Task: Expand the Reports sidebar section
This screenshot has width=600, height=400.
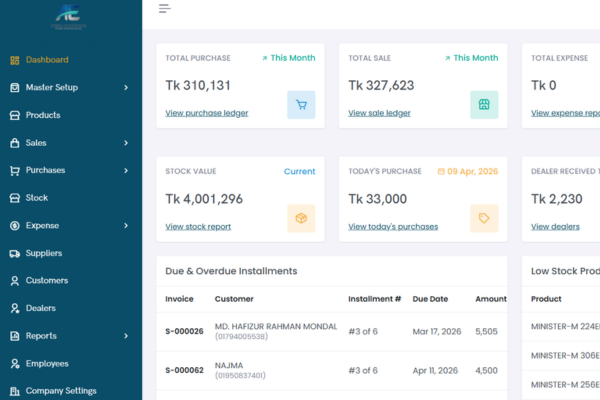Action: coord(125,336)
